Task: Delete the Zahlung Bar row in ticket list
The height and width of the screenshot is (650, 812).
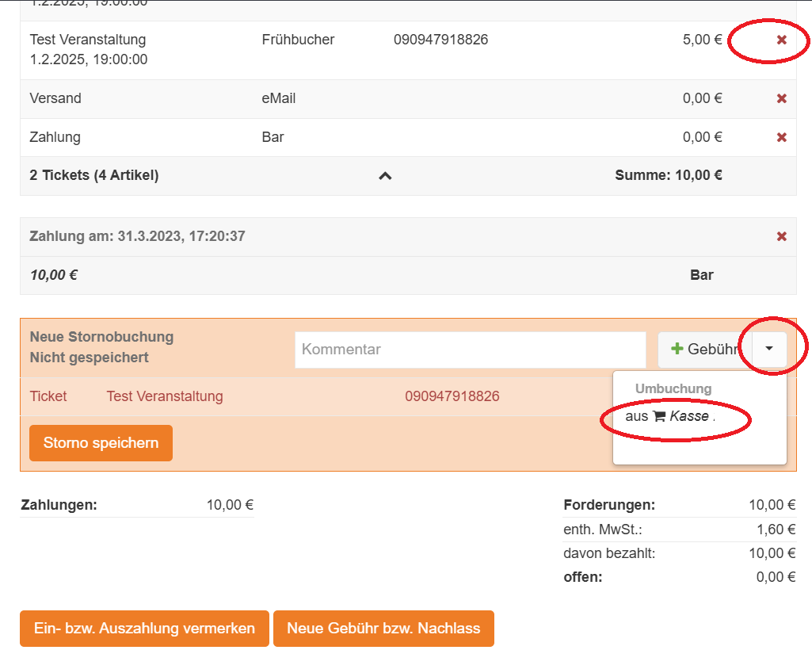Action: (781, 138)
